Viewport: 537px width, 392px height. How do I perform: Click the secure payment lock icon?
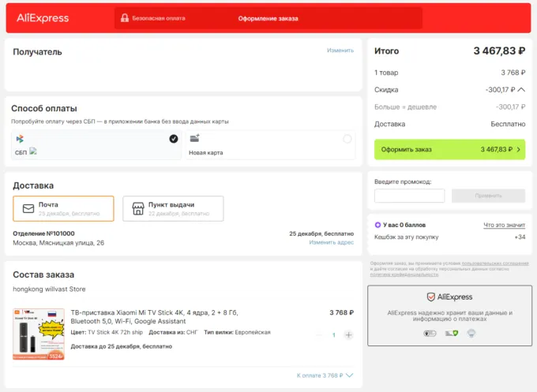point(124,18)
